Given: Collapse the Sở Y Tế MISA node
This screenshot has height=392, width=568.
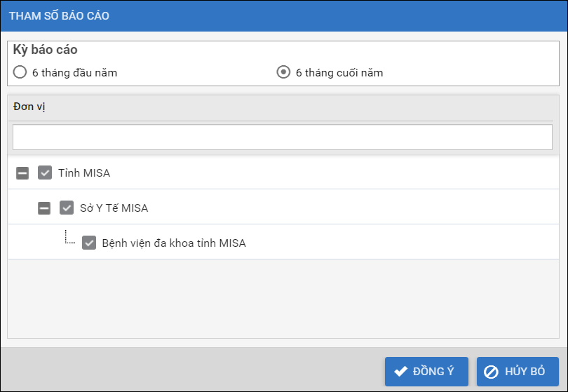Looking at the screenshot, I should coord(44,208).
